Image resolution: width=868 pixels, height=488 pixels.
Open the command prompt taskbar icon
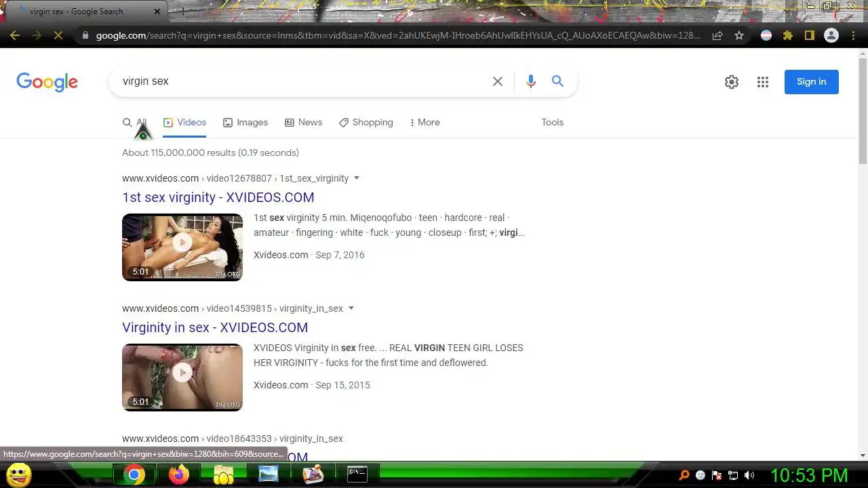point(357,474)
